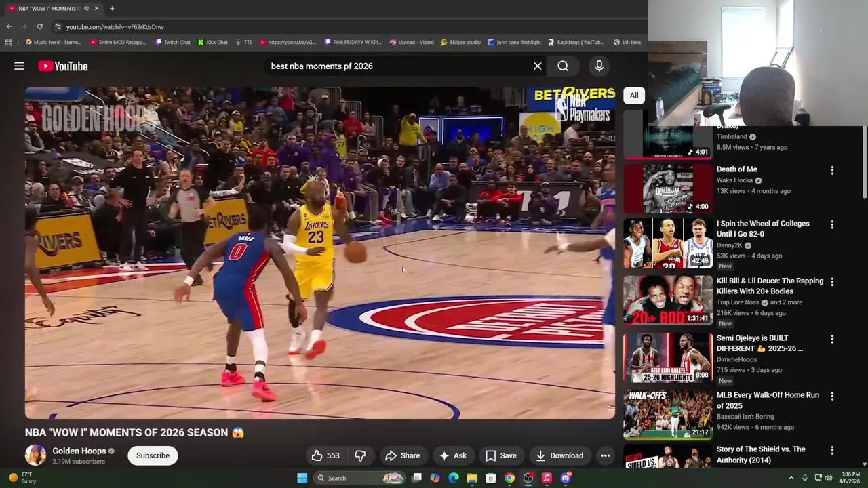Reload the page
This screenshot has width=868, height=488.
(39, 26)
